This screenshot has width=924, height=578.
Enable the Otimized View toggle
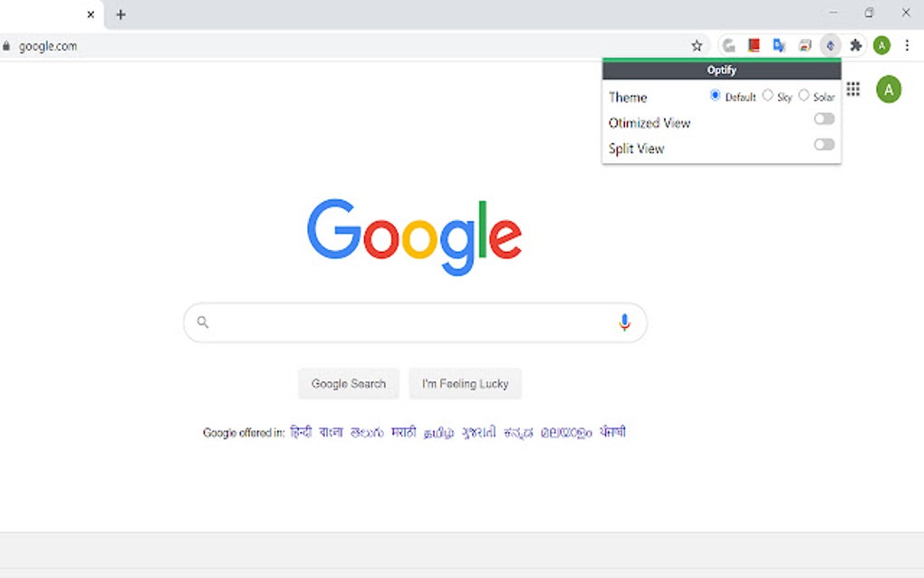823,119
